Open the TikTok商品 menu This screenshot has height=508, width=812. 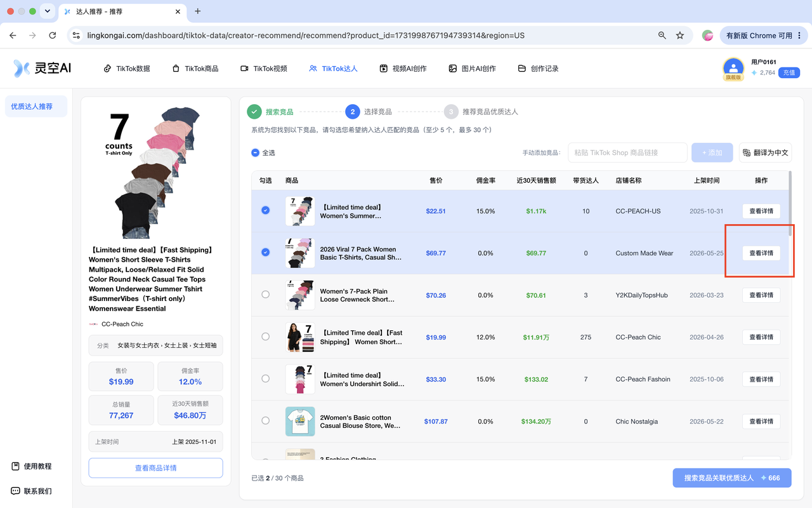195,69
